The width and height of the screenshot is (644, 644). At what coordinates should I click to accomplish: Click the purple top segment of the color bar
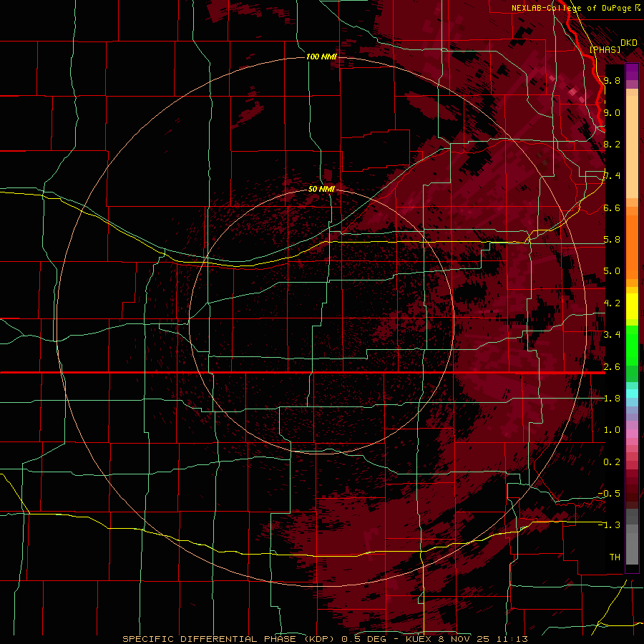click(x=632, y=72)
